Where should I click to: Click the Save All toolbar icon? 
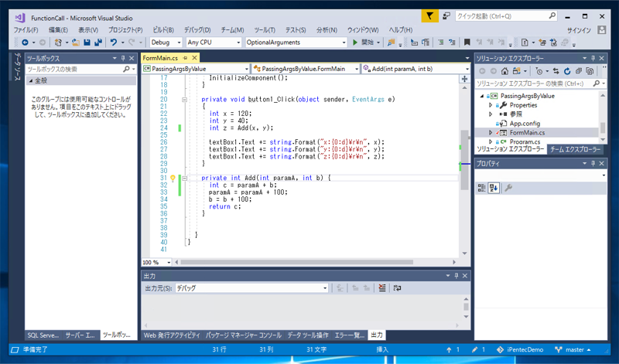point(97,43)
